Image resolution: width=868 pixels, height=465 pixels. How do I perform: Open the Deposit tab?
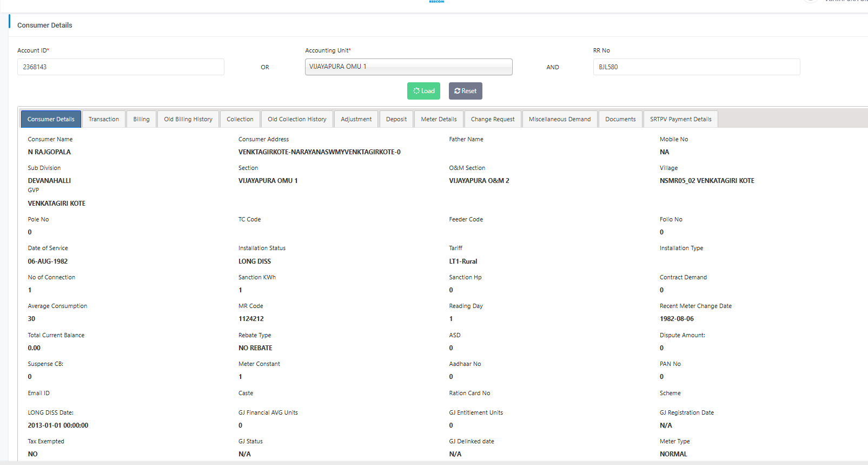point(396,119)
